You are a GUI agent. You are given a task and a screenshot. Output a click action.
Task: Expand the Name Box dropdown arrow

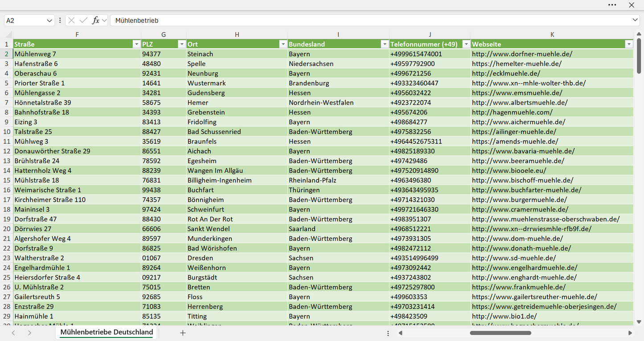point(49,20)
